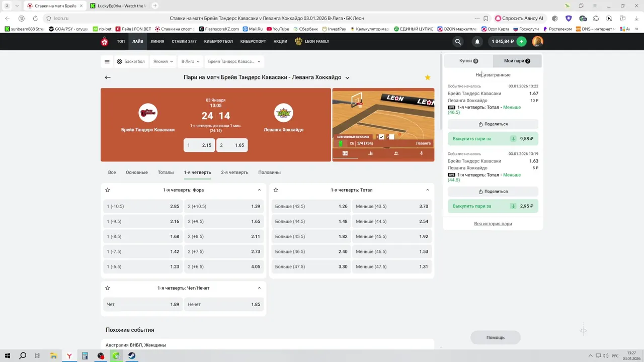This screenshot has width=644, height=362.
Task: Open the microphone commentary icon
Action: (x=422, y=153)
